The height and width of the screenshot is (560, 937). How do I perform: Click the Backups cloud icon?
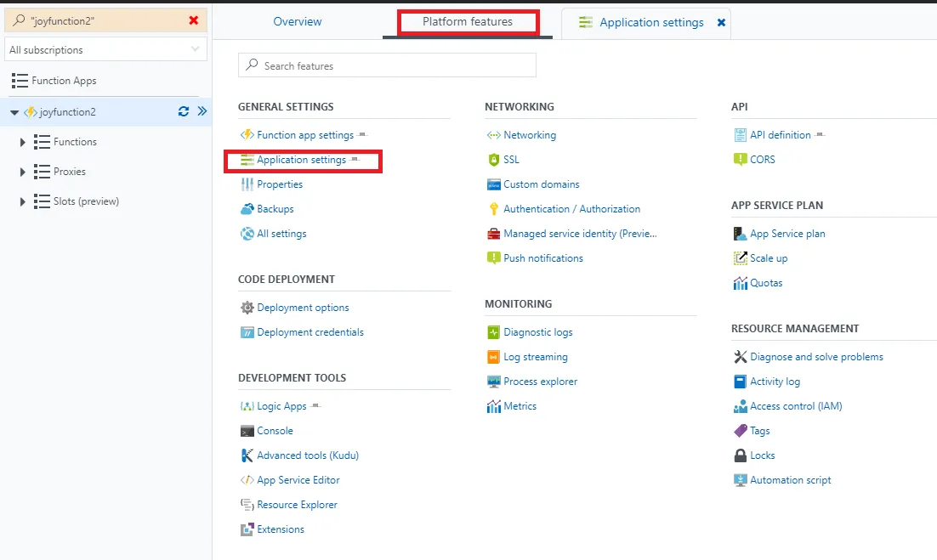pos(247,209)
